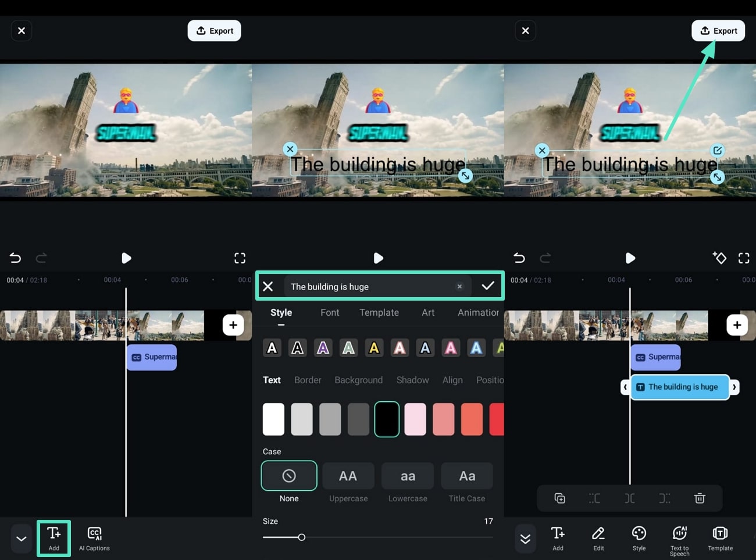Apply the bright blue A text preset
Image resolution: width=756 pixels, height=560 pixels.
tap(476, 348)
